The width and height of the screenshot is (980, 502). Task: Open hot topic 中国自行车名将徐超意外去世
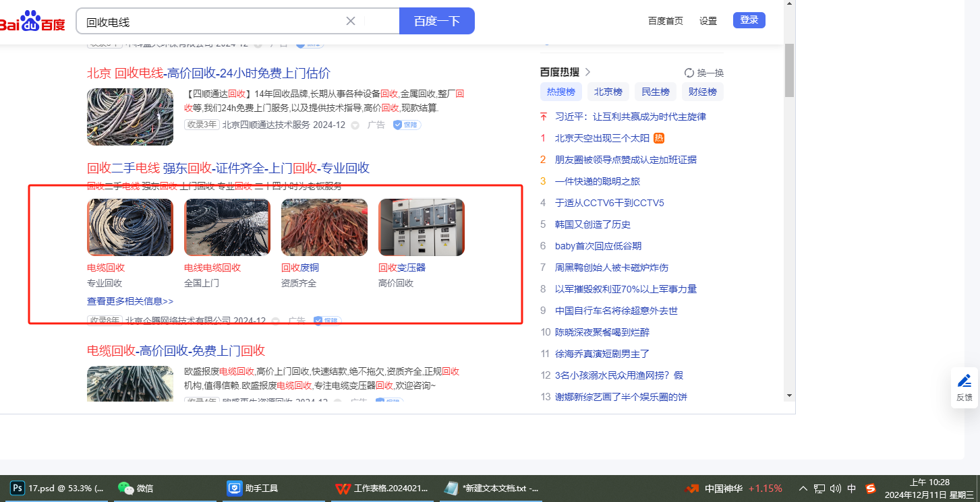pos(616,311)
